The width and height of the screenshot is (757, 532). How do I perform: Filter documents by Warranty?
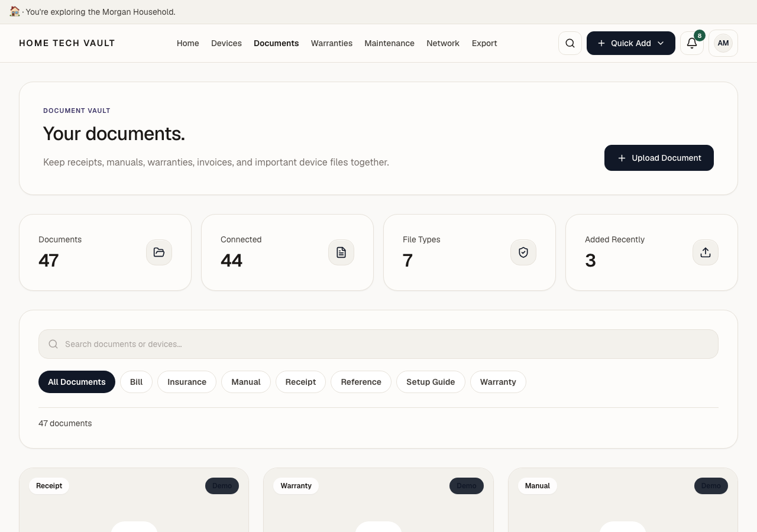coord(498,382)
